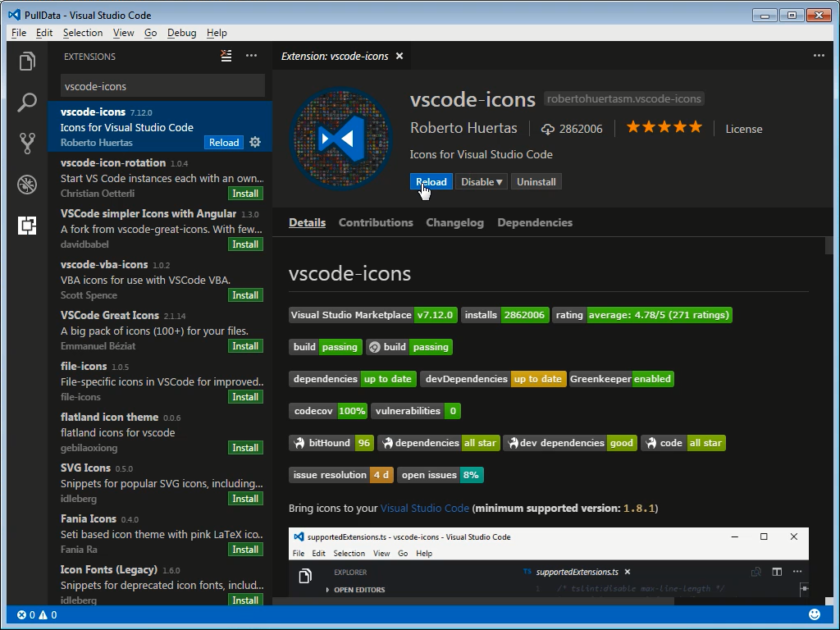This screenshot has width=840, height=630.
Task: Open the Debug view in activity bar
Action: (27, 185)
